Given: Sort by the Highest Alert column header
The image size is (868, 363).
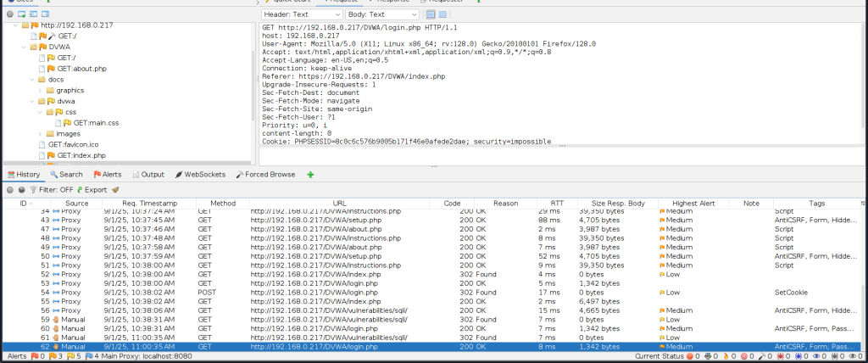Looking at the screenshot, I should point(693,204).
